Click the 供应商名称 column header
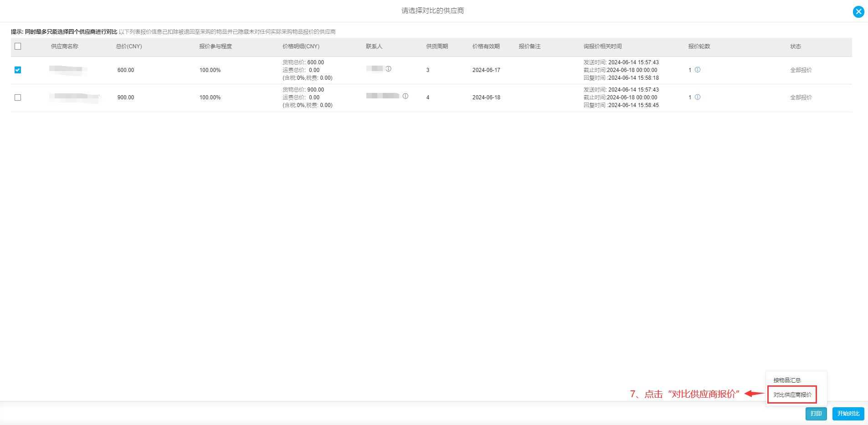The image size is (868, 425). 65,46
